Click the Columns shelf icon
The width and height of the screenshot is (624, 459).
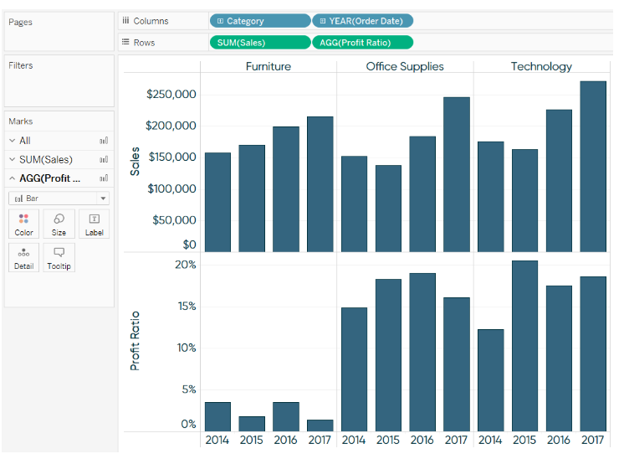pos(126,20)
